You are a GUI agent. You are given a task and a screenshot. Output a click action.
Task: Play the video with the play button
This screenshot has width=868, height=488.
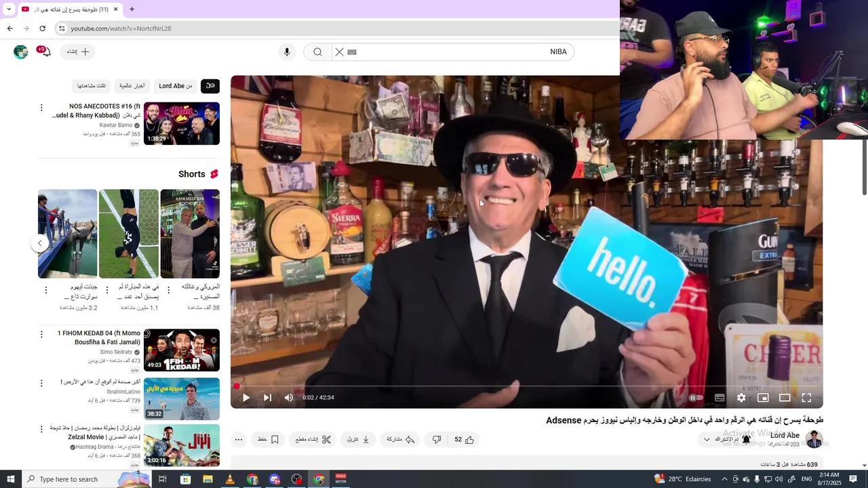click(x=246, y=398)
